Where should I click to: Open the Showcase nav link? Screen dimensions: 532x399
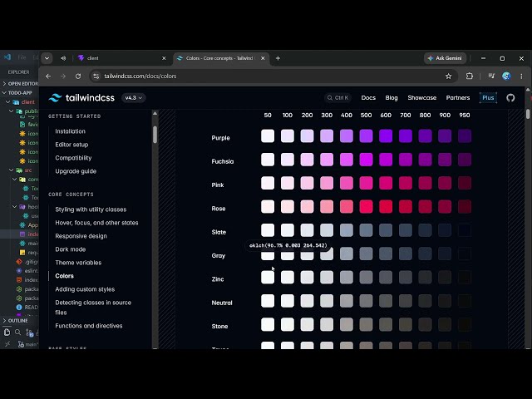422,98
